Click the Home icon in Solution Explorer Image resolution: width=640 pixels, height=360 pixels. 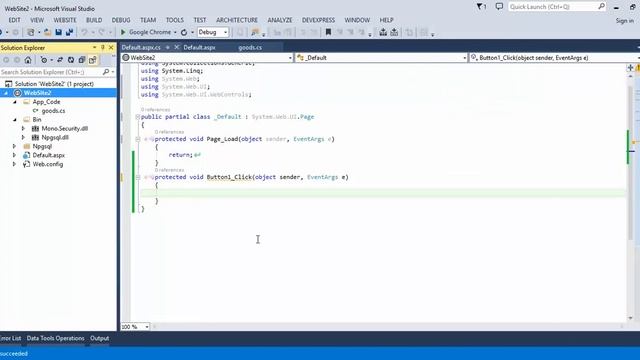coord(28,60)
